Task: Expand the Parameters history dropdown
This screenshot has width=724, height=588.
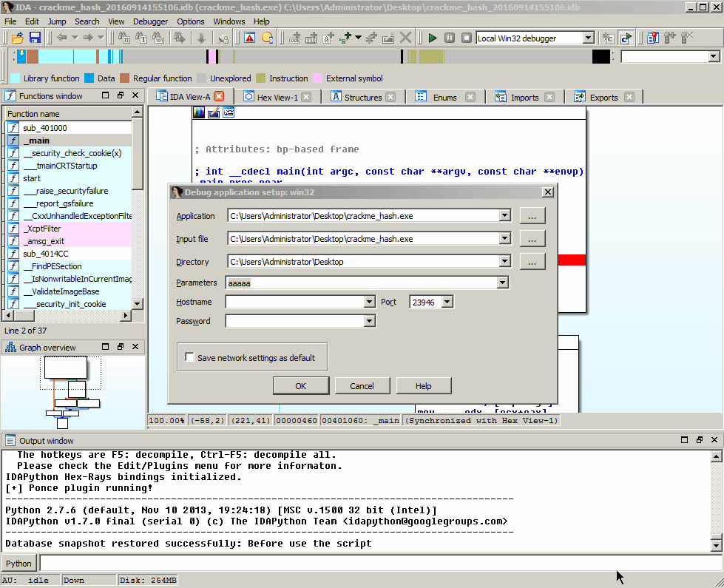Action: click(503, 283)
